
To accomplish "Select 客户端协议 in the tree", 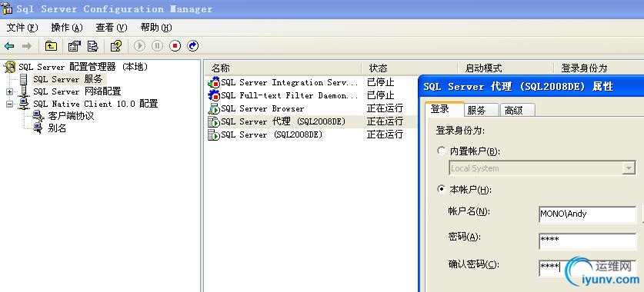I will tap(71, 116).
